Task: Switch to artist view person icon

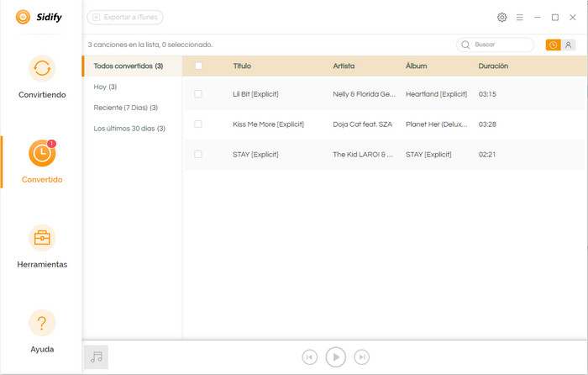Action: coord(568,45)
